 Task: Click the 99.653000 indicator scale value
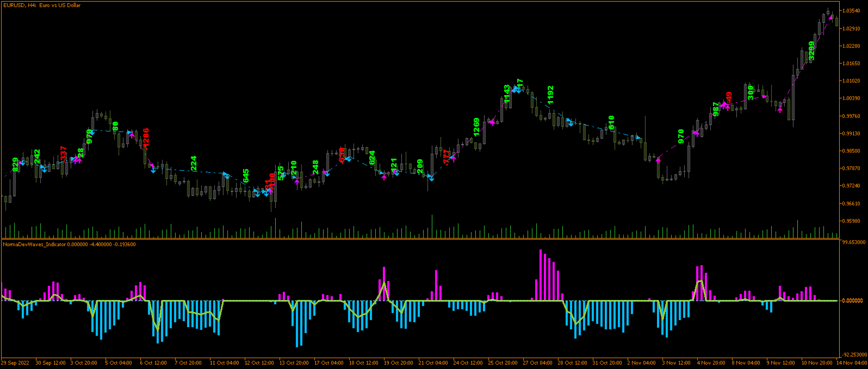coord(853,242)
